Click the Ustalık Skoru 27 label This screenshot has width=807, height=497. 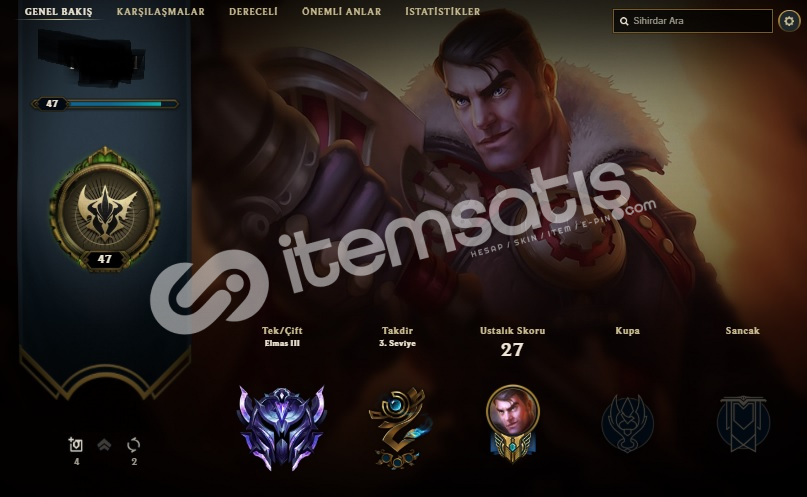click(512, 342)
